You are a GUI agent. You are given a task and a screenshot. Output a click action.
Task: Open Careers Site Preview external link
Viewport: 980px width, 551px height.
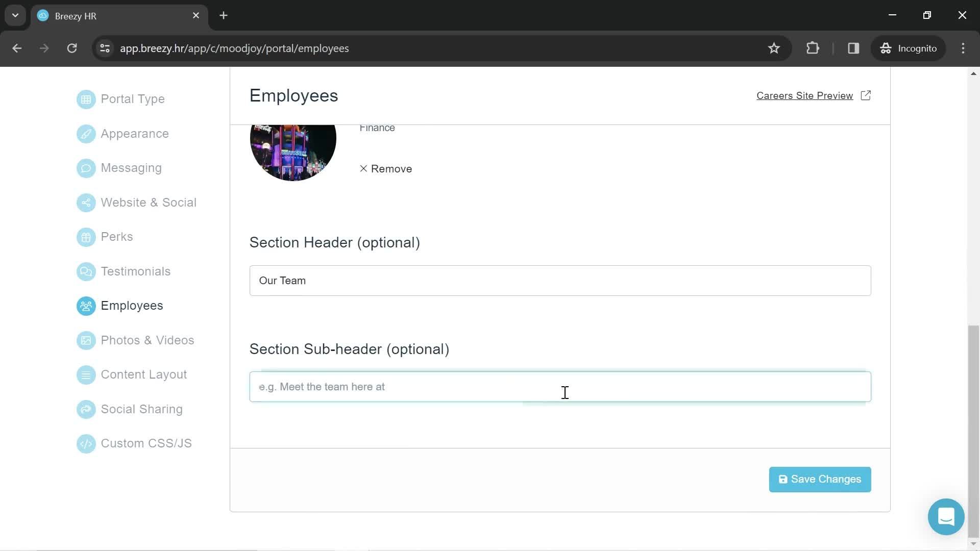[x=813, y=95]
